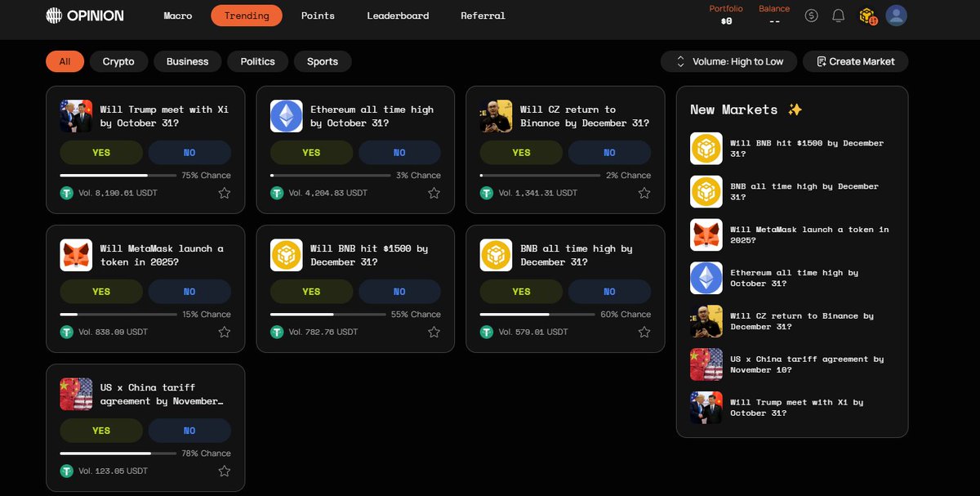Click the Create Market button

pyautogui.click(x=855, y=61)
